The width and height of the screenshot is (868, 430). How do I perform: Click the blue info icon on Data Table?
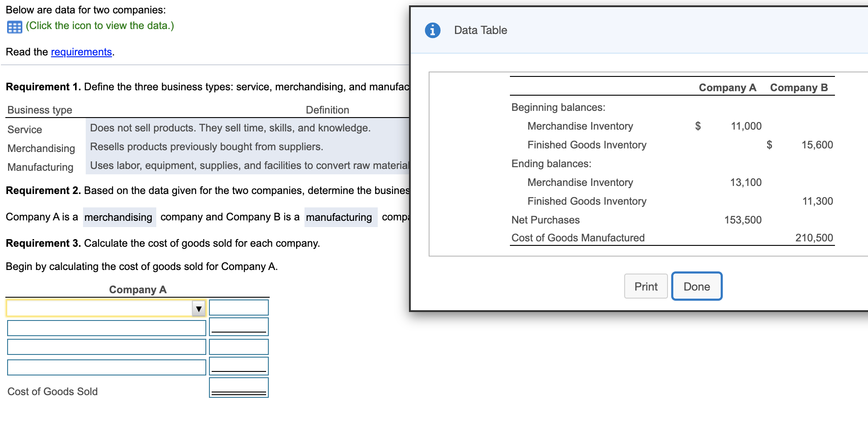(432, 30)
